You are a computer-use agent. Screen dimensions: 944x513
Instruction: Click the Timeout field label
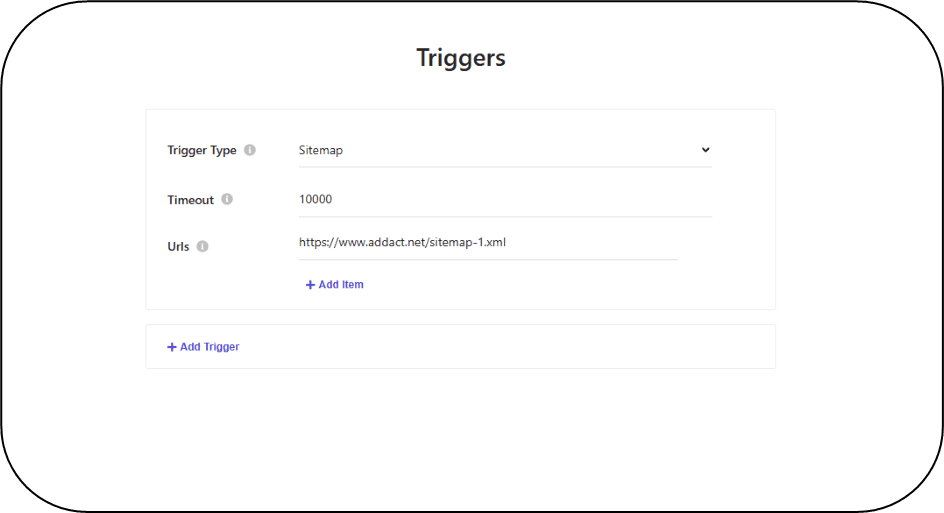pyautogui.click(x=190, y=200)
